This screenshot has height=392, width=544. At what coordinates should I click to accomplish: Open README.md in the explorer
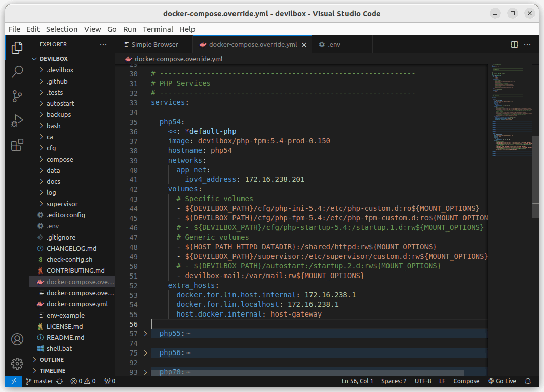click(x=65, y=337)
